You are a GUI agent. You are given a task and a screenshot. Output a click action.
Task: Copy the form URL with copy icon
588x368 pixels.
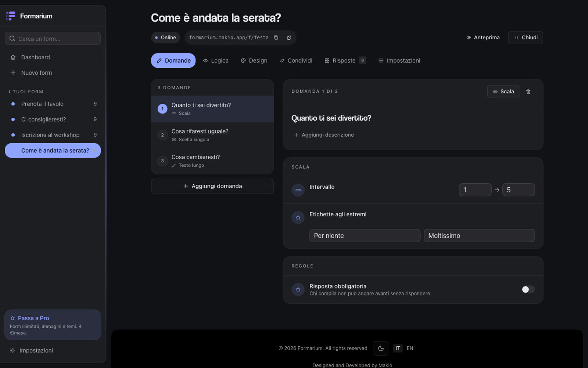click(x=276, y=38)
